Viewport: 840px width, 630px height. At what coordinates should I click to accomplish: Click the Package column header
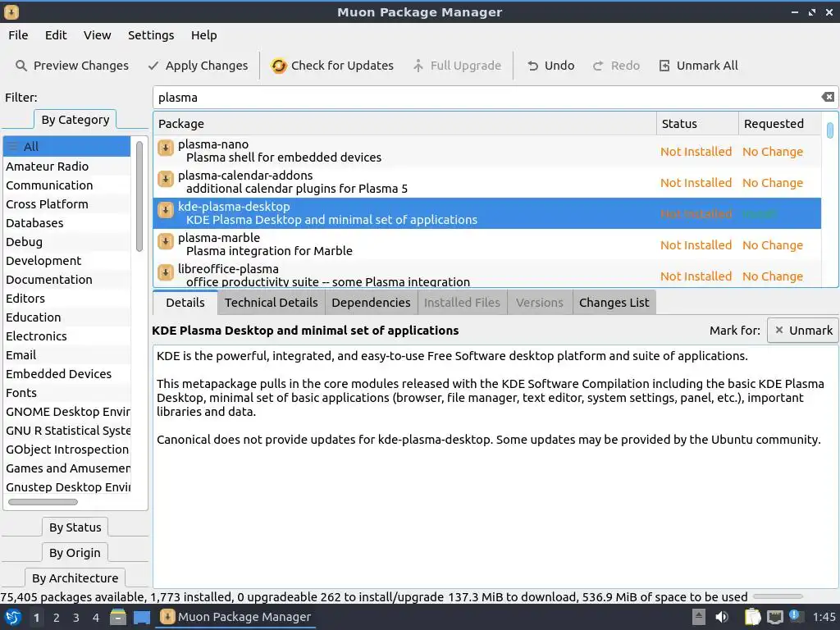click(x=405, y=124)
